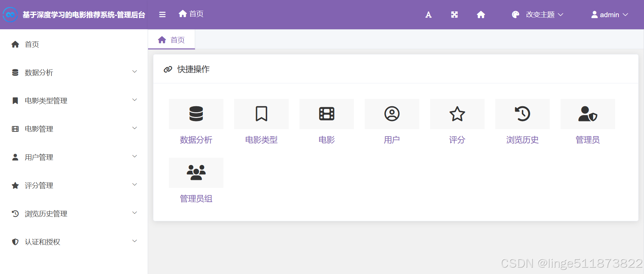
Task: Click the sidebar 用户管理 person icon
Action: [15, 157]
